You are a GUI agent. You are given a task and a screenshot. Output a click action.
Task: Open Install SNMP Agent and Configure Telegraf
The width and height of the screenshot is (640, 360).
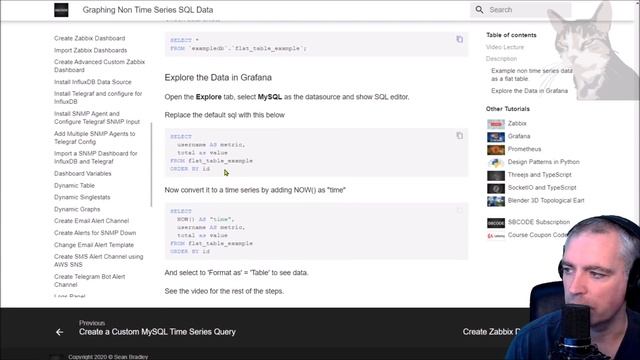click(97, 118)
